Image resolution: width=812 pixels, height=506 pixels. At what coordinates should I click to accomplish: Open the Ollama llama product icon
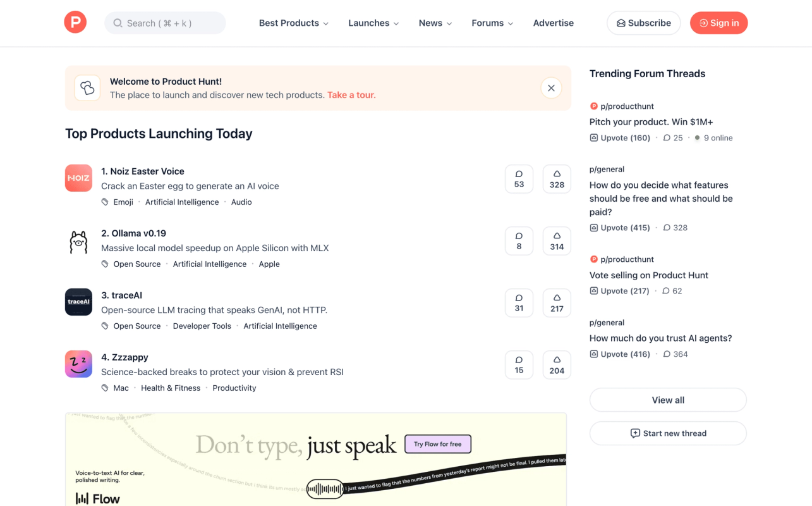coord(78,240)
